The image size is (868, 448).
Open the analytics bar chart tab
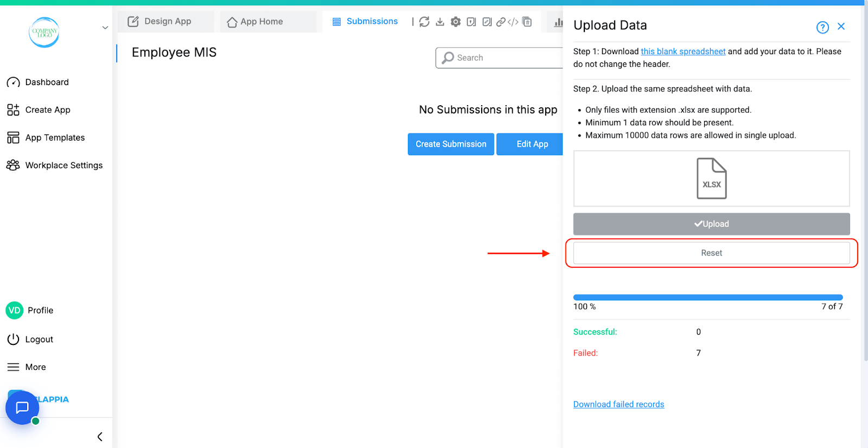(x=558, y=22)
